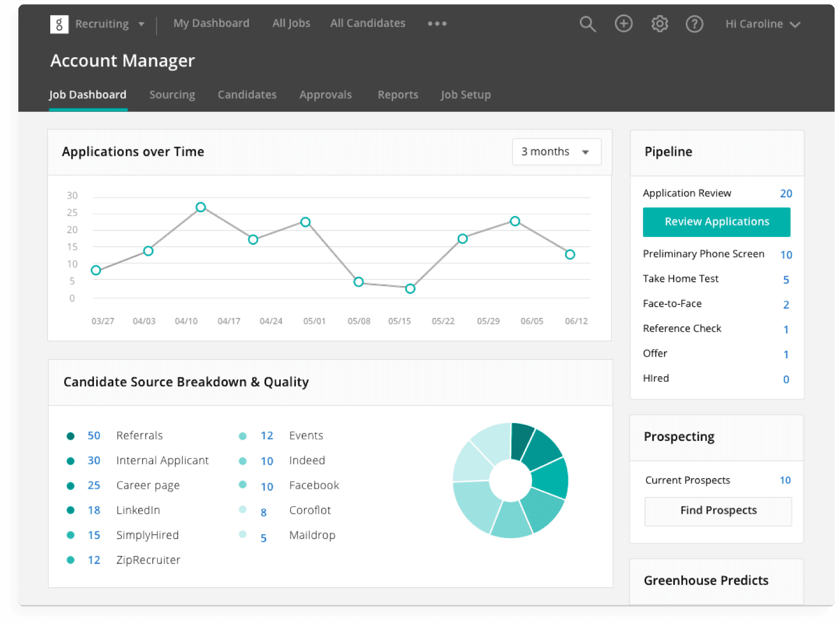
Task: Open the Application Review count link
Action: 786,193
